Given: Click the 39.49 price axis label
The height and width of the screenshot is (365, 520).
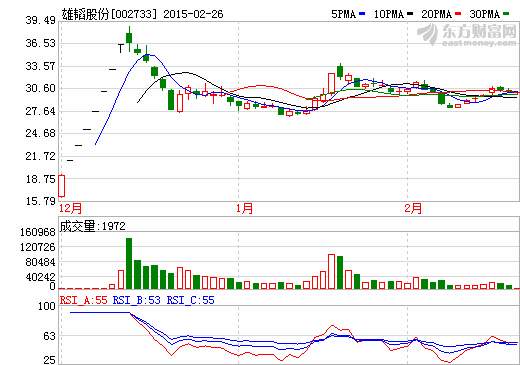Looking at the screenshot, I should click(41, 20).
